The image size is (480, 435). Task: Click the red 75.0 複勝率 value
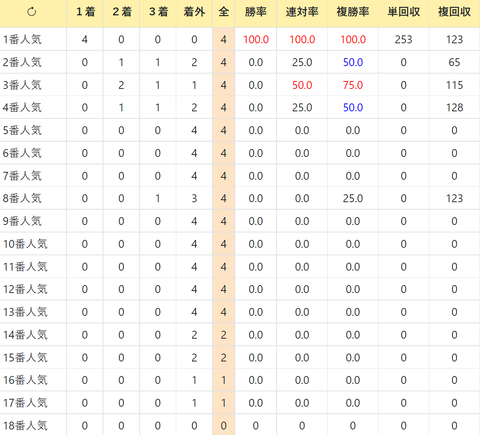click(353, 85)
